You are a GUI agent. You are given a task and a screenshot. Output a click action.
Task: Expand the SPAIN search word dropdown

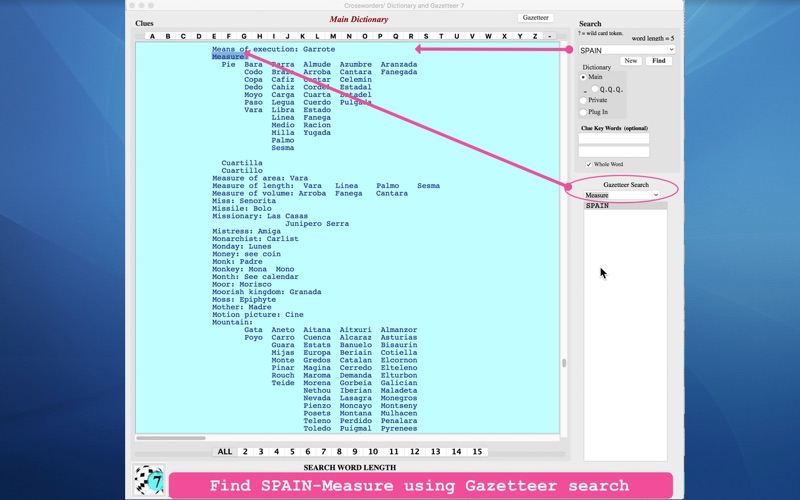671,50
